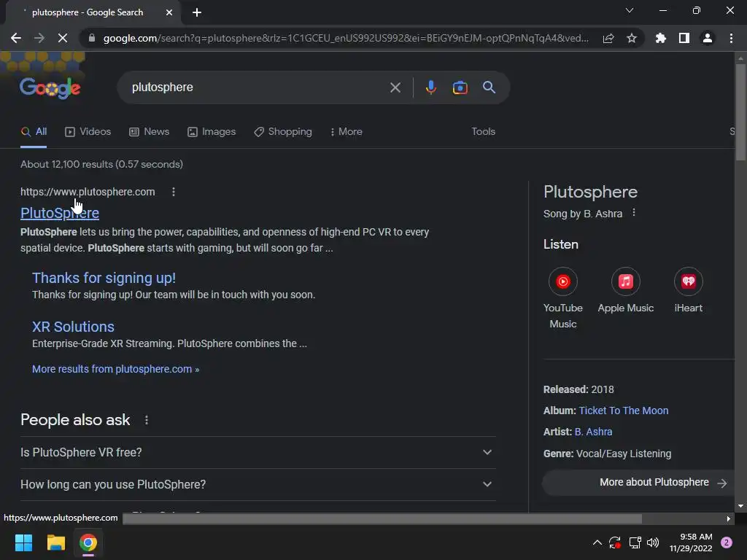Click Chrome icon in taskbar
This screenshot has height=560, width=747.
pyautogui.click(x=88, y=542)
